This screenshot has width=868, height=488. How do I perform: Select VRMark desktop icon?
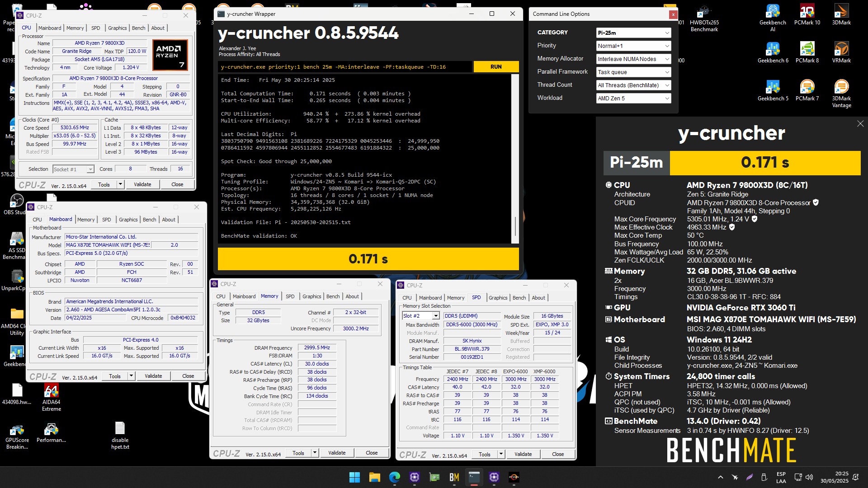click(x=841, y=52)
